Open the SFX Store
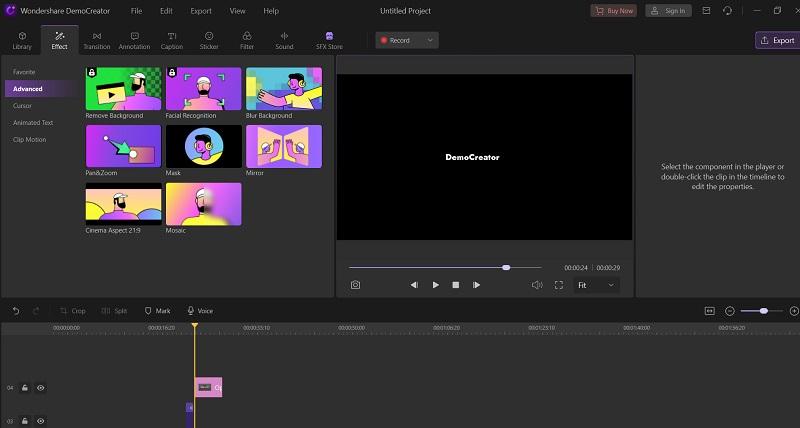The image size is (800, 428). click(329, 40)
